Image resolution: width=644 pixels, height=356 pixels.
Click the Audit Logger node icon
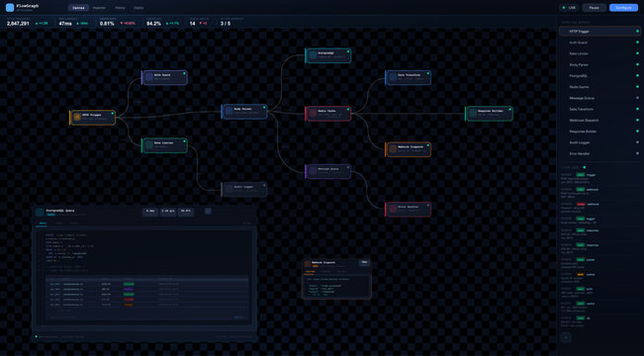point(230,189)
